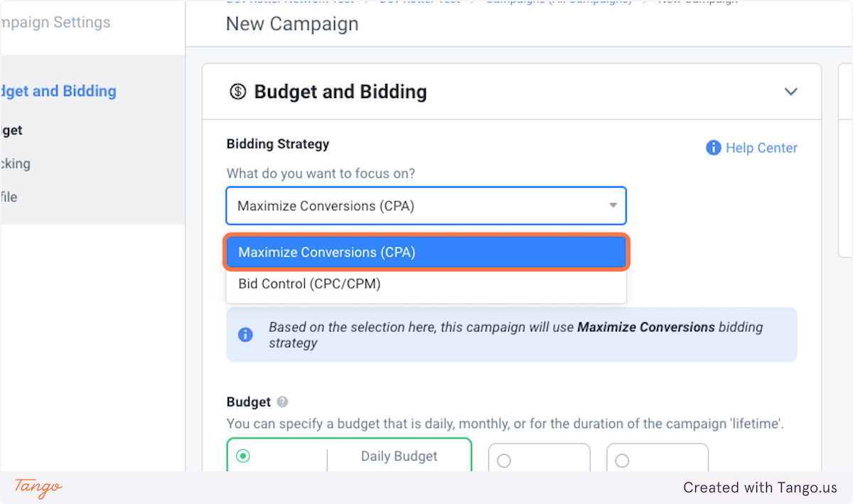This screenshot has width=853, height=504.
Task: Go to Budget and Bidding sidebar section
Action: tap(58, 91)
